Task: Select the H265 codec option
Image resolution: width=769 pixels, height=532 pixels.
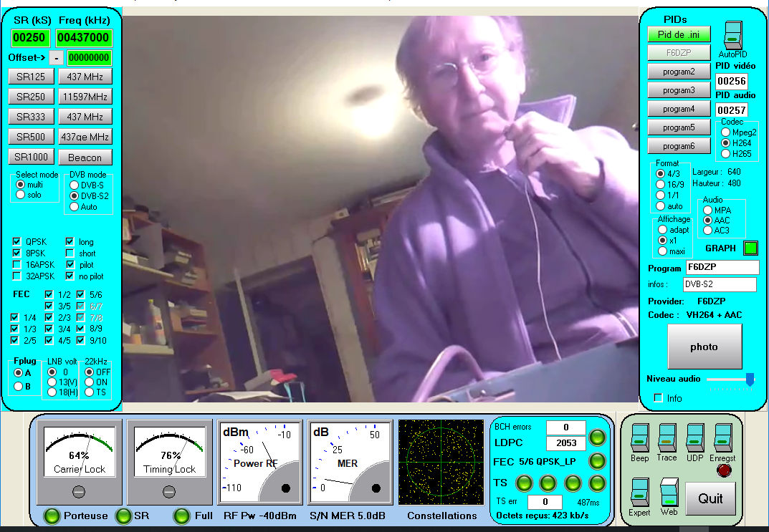Action: (725, 154)
